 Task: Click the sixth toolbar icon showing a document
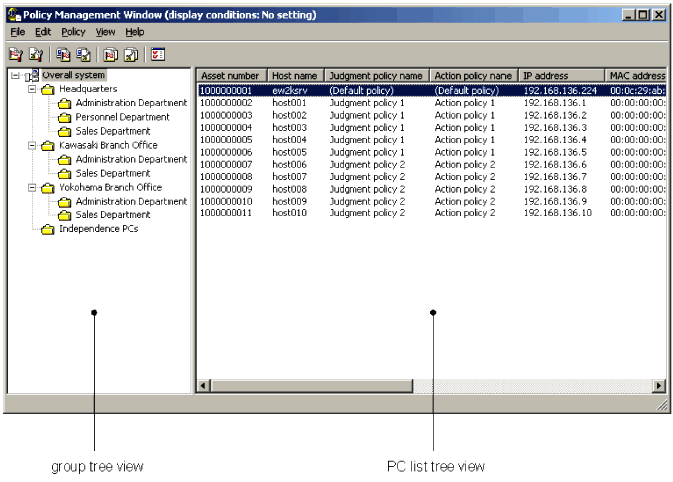pos(128,54)
